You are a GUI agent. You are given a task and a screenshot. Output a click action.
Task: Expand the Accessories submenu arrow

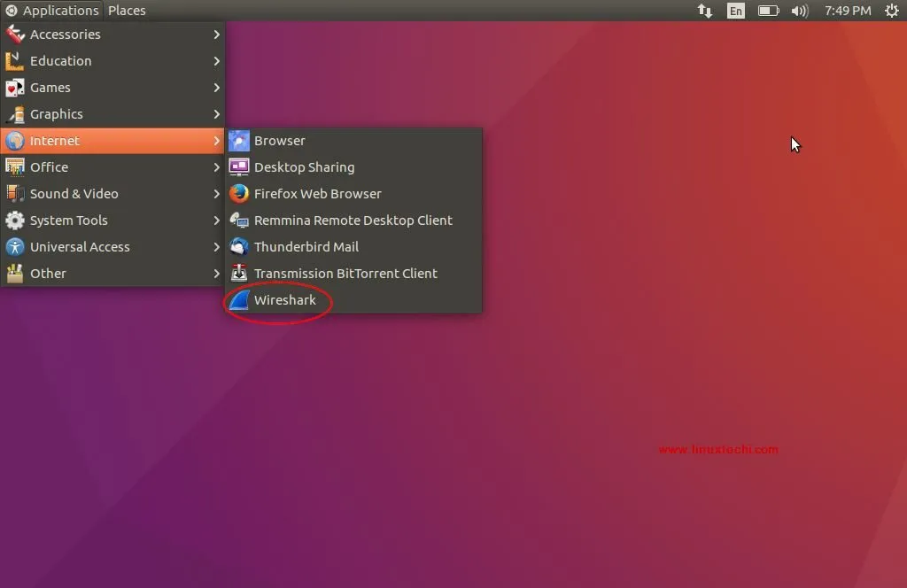tap(215, 34)
